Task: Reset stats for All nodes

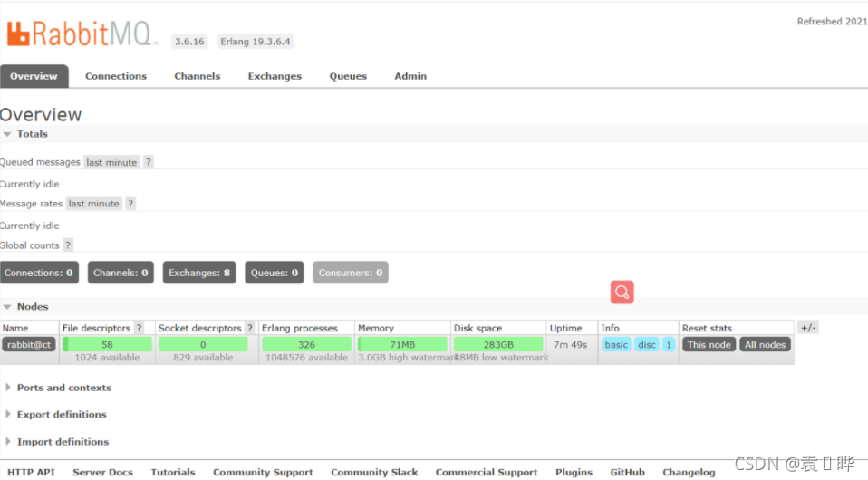Action: coord(765,344)
